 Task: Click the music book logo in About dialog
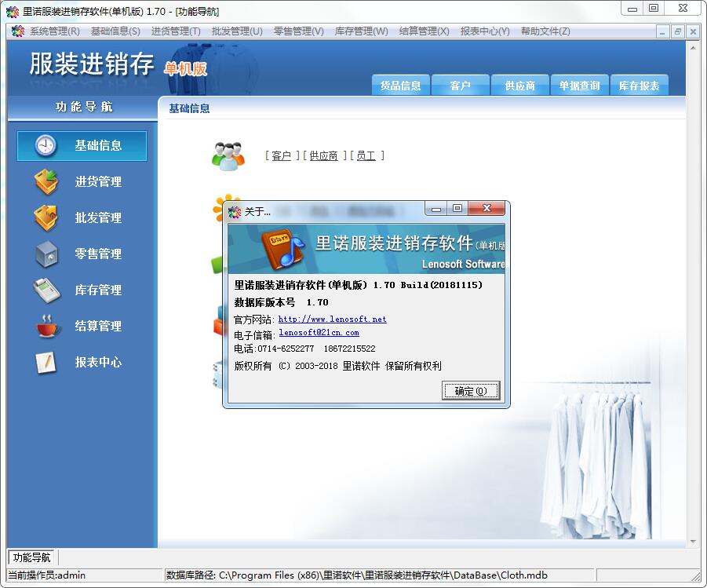click(283, 248)
